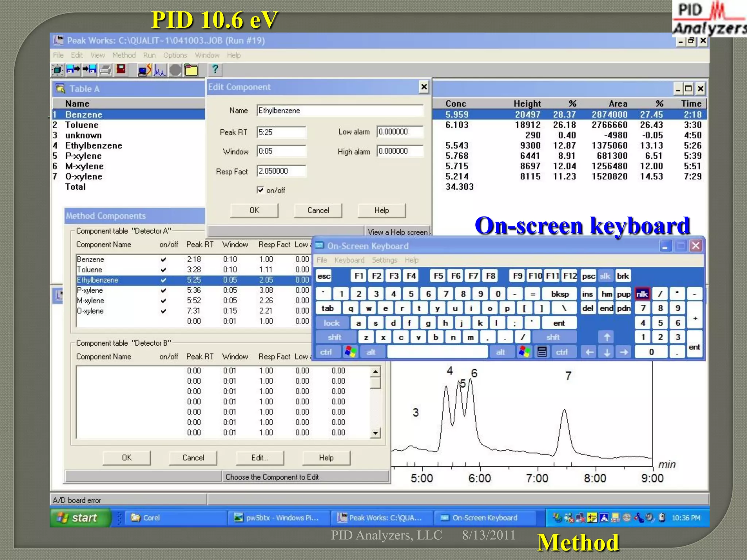Open the Keyboard menu in On-Screen Keyboard
The width and height of the screenshot is (747, 560).
[349, 260]
